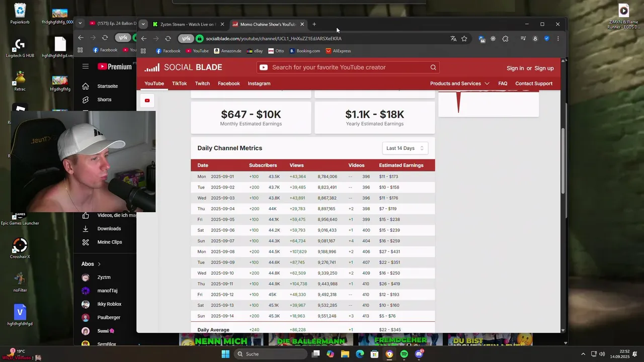644x362 pixels.
Task: Open the AliExpress bookmark
Action: pyautogui.click(x=338, y=51)
